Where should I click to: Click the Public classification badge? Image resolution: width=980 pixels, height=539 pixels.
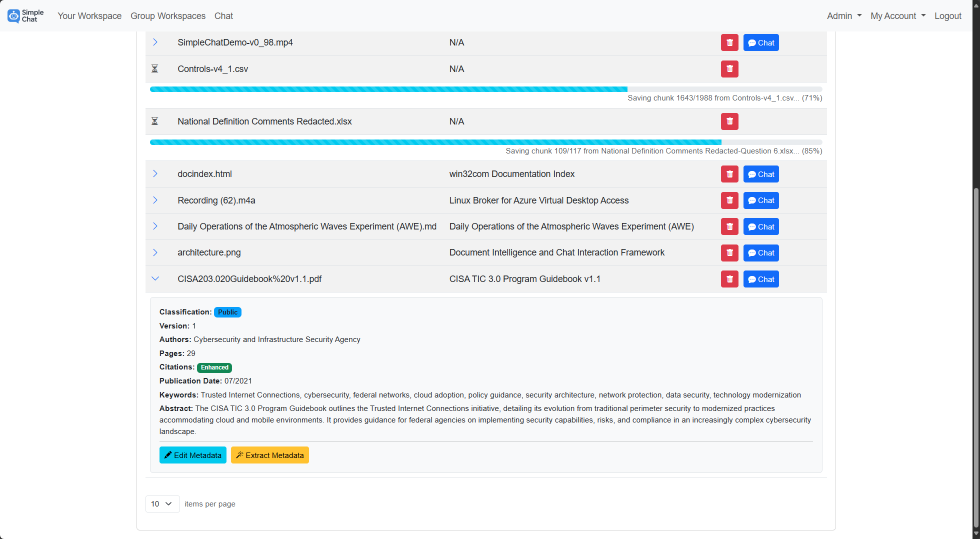click(227, 312)
